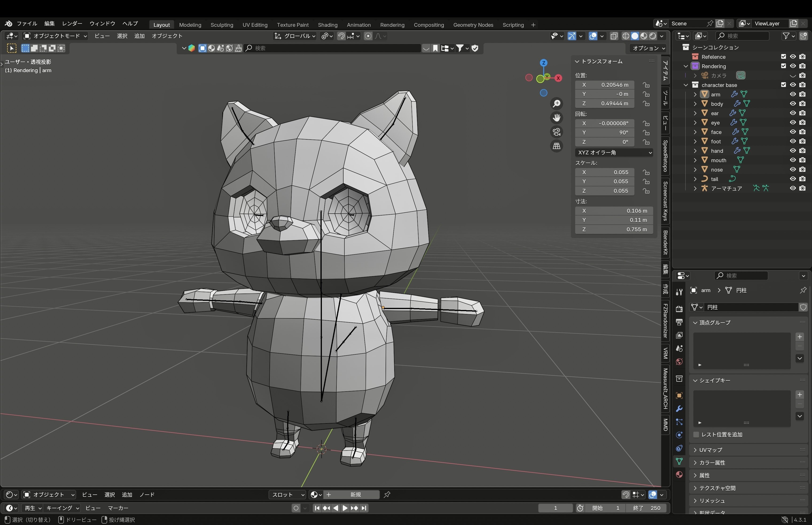
Task: Expand the テクスチャ空間 panel
Action: point(749,488)
